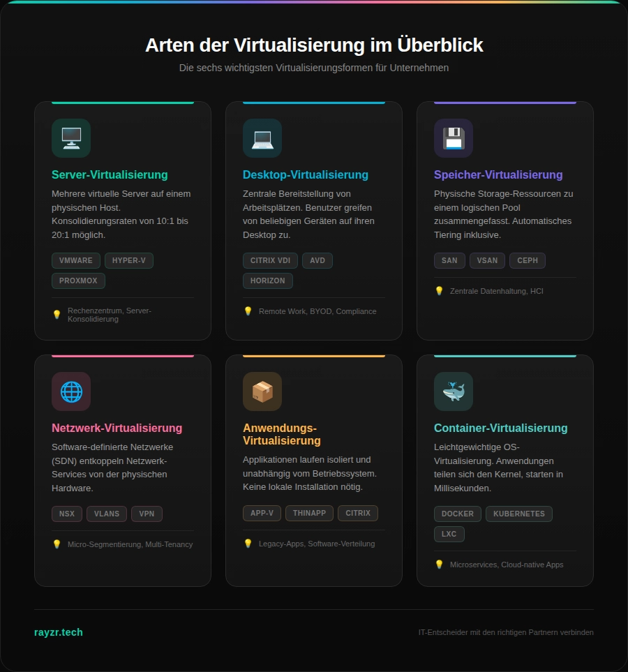628x672 pixels.
Task: Click the Speicher-Virtualisierung heading
Action: [498, 175]
